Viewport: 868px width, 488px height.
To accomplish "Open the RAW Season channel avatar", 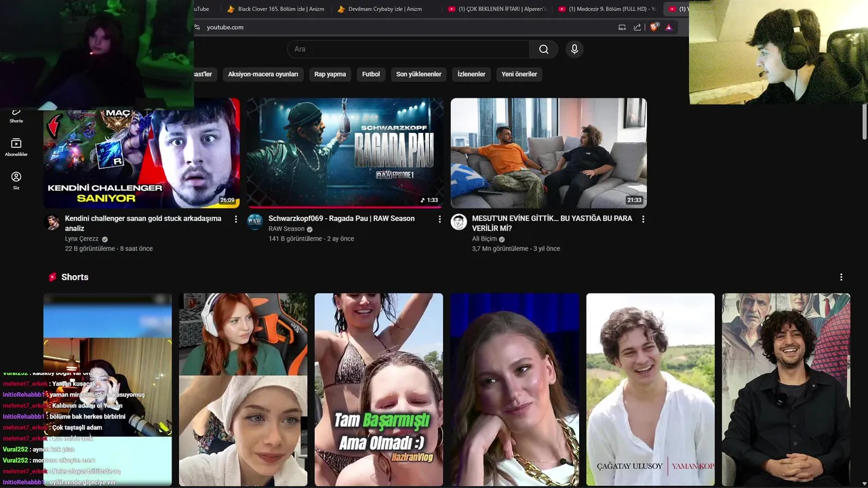I will point(255,222).
